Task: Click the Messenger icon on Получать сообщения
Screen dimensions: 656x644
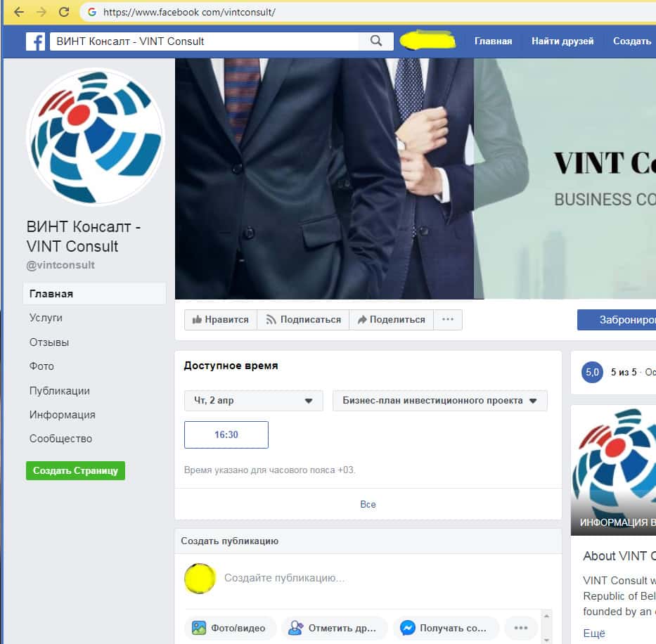Action: pyautogui.click(x=408, y=628)
